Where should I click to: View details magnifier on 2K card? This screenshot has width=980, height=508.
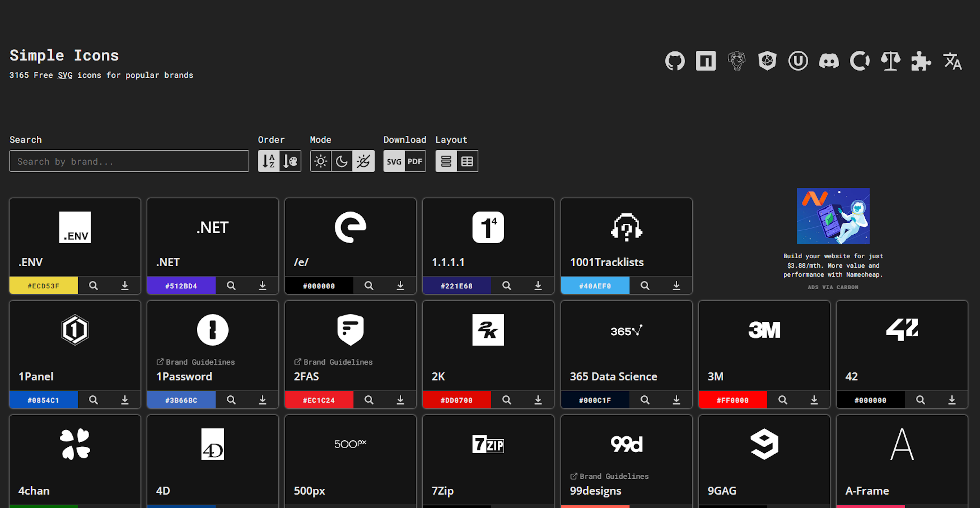(507, 400)
